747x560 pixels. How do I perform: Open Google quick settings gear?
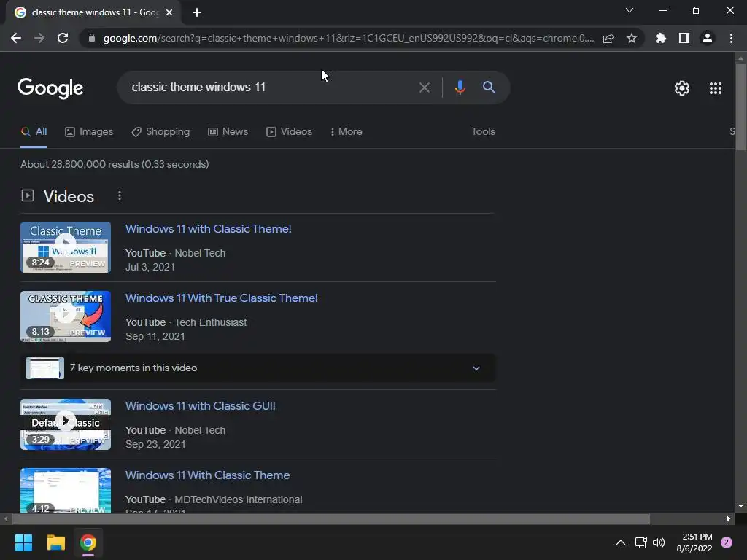pos(682,88)
